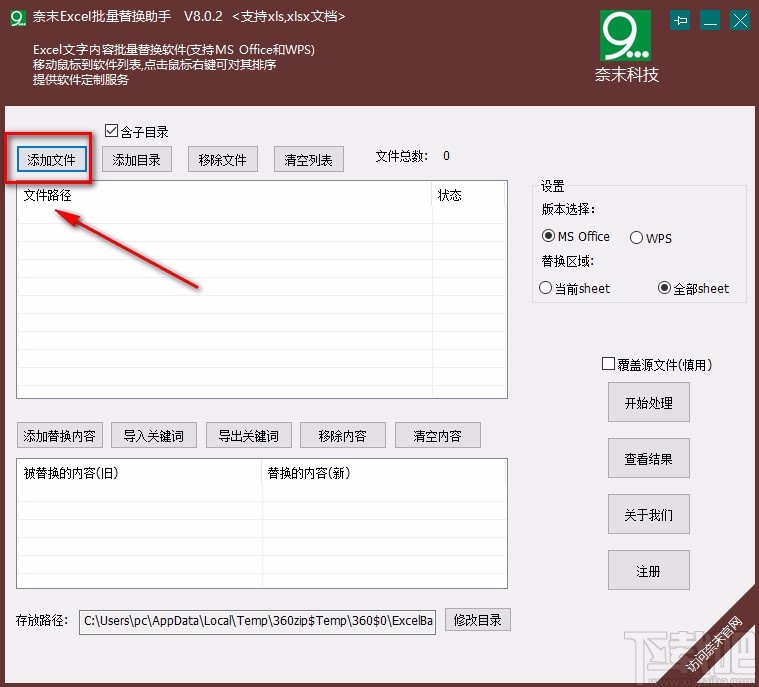This screenshot has height=687, width=759.
Task: Click the 注册 register button
Action: point(649,570)
